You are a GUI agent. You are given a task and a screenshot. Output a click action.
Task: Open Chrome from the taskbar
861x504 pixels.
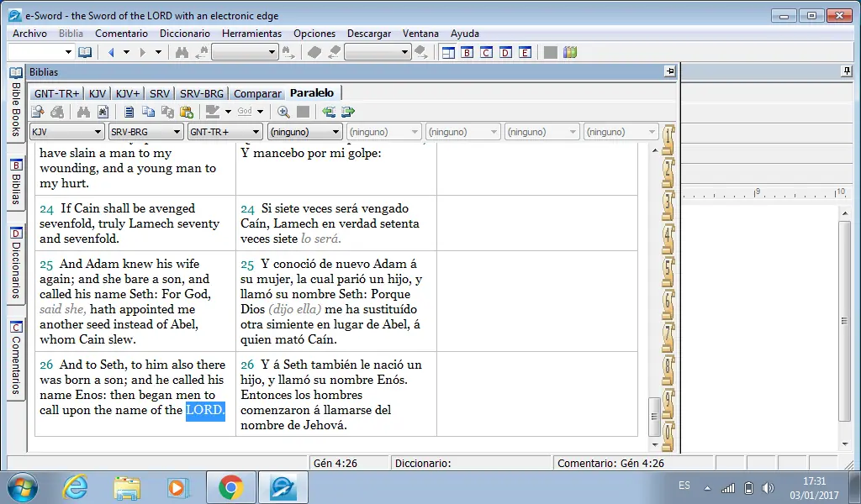click(x=230, y=487)
